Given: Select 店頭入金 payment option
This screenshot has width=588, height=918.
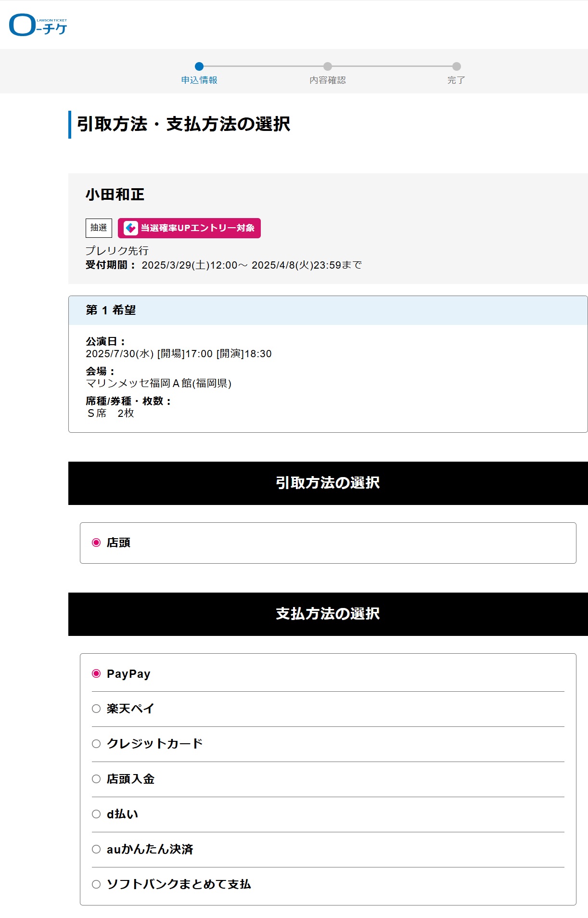Looking at the screenshot, I should coord(96,779).
